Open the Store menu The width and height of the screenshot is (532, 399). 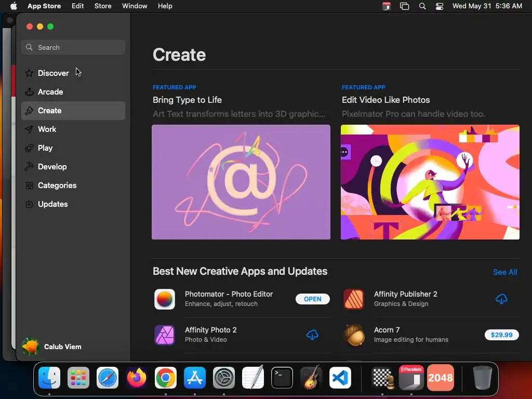(103, 6)
